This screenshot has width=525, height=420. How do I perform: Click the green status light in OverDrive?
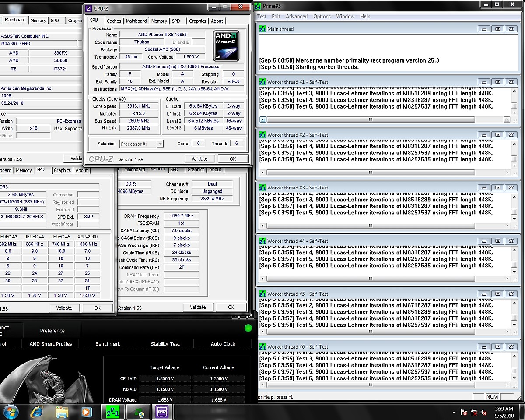coord(248,328)
